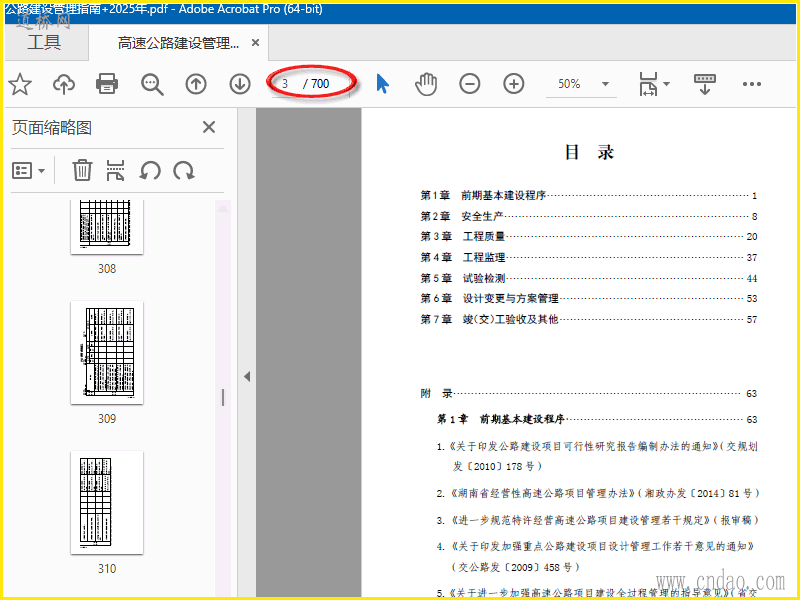
Task: Click the star bookmark icon
Action: (20, 84)
